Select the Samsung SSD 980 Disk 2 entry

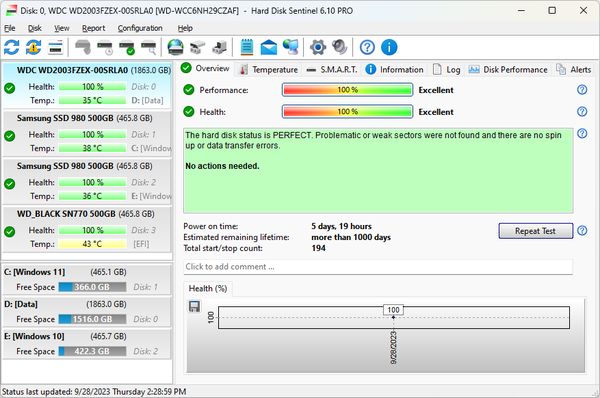[x=87, y=181]
